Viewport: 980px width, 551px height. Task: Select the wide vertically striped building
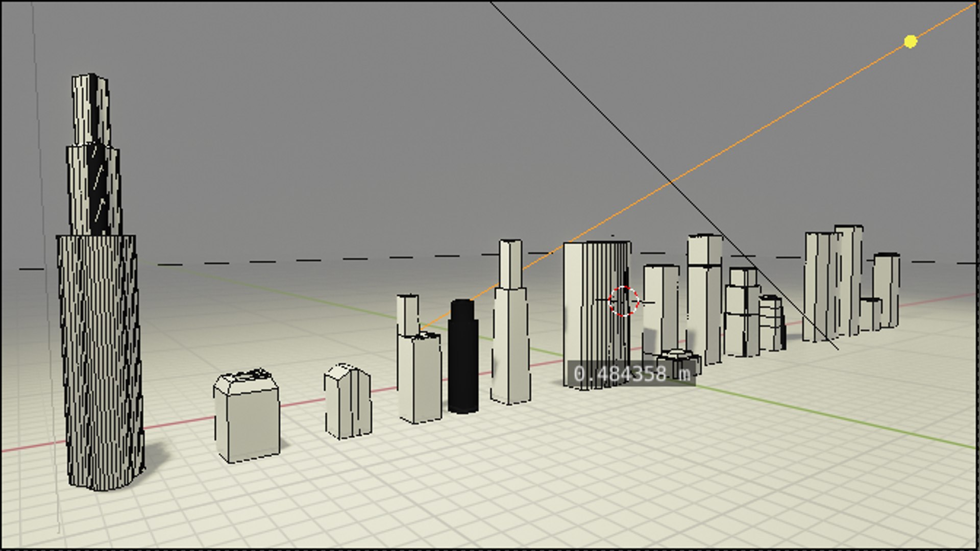coord(597,315)
